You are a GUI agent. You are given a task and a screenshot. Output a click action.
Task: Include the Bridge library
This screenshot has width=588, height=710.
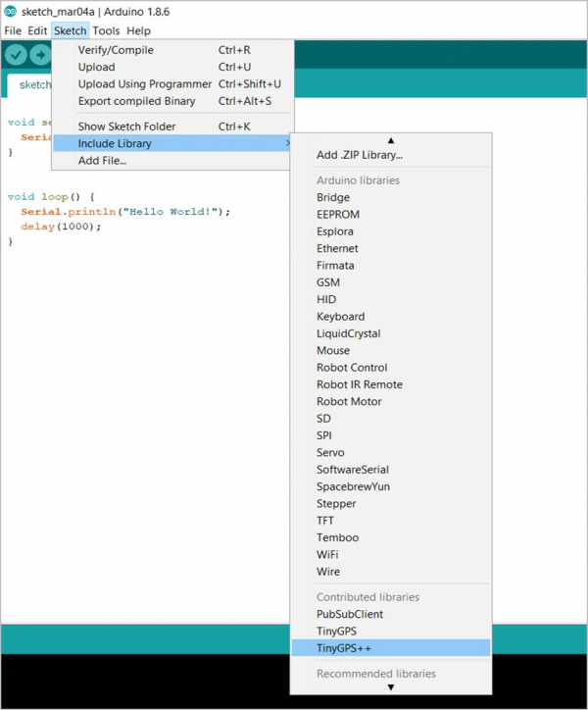tap(391, 197)
